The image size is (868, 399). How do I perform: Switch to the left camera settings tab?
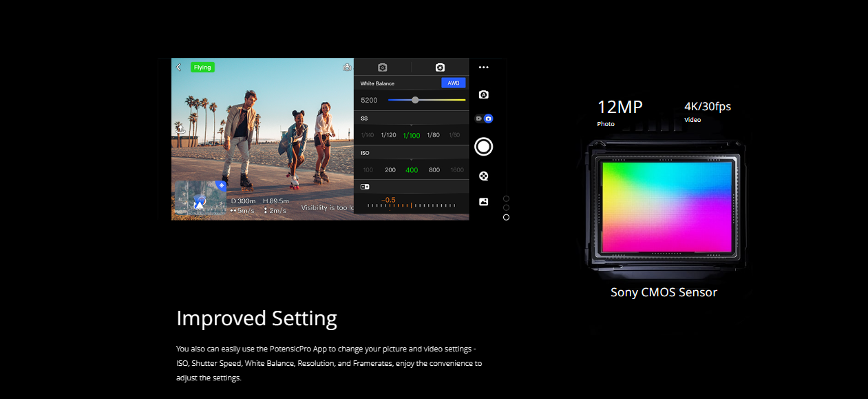tap(383, 68)
